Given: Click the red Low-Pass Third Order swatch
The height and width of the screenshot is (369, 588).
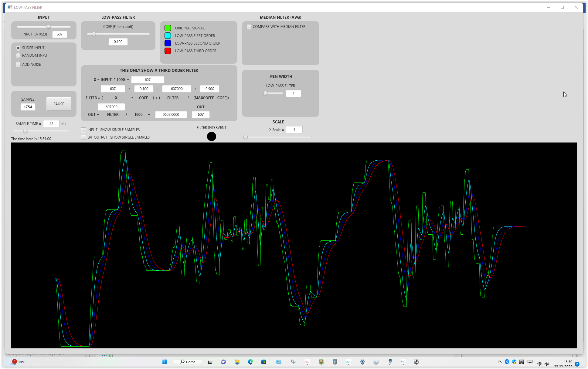Looking at the screenshot, I should click(x=168, y=51).
